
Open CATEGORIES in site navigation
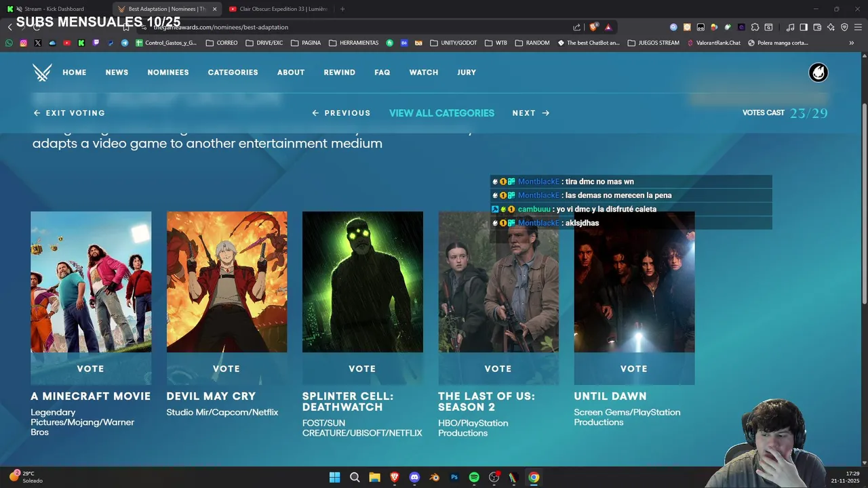click(233, 73)
